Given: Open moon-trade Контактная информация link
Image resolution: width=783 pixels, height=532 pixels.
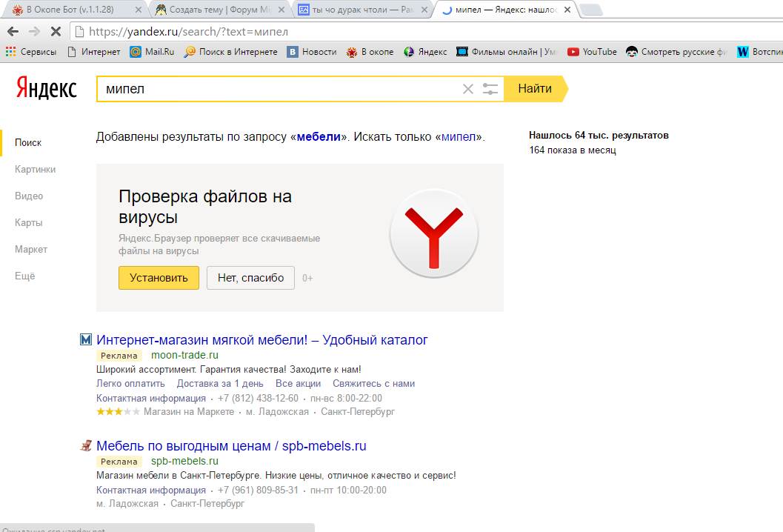Looking at the screenshot, I should (x=151, y=398).
